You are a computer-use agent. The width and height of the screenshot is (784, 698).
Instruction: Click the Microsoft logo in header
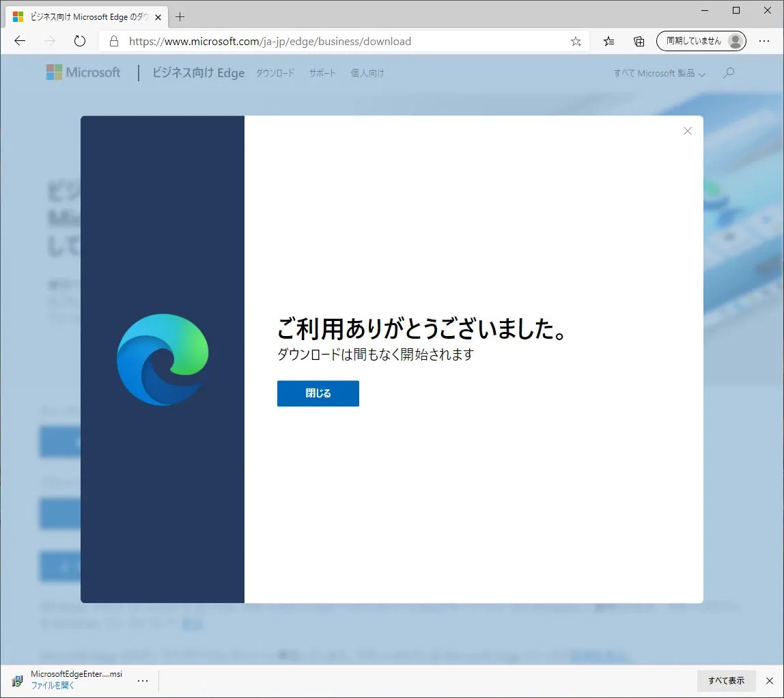pyautogui.click(x=83, y=72)
